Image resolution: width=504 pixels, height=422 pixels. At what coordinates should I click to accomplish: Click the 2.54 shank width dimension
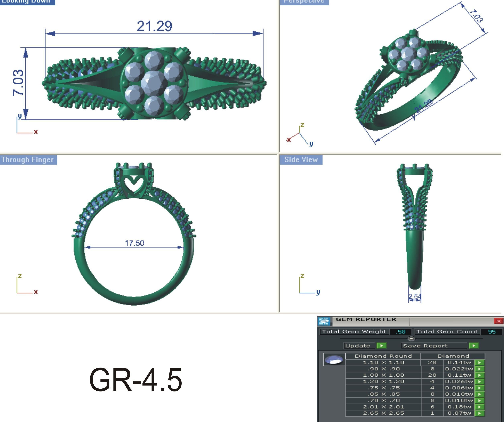coord(415,297)
